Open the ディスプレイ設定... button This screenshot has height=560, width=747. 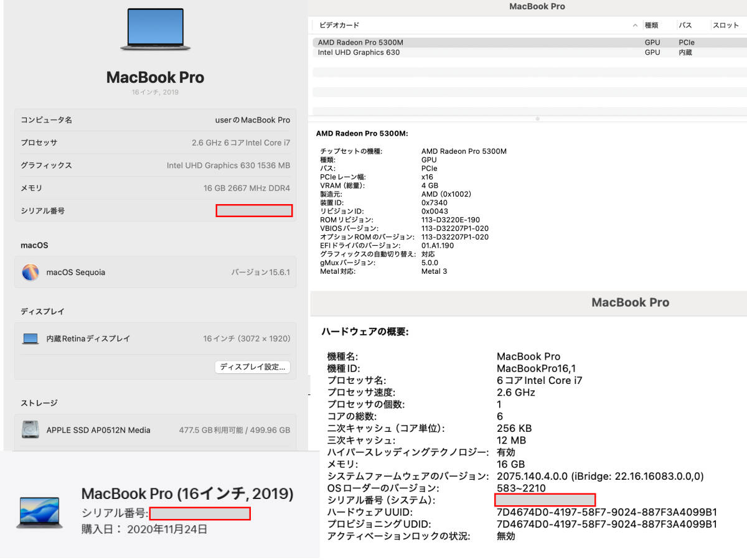click(253, 366)
